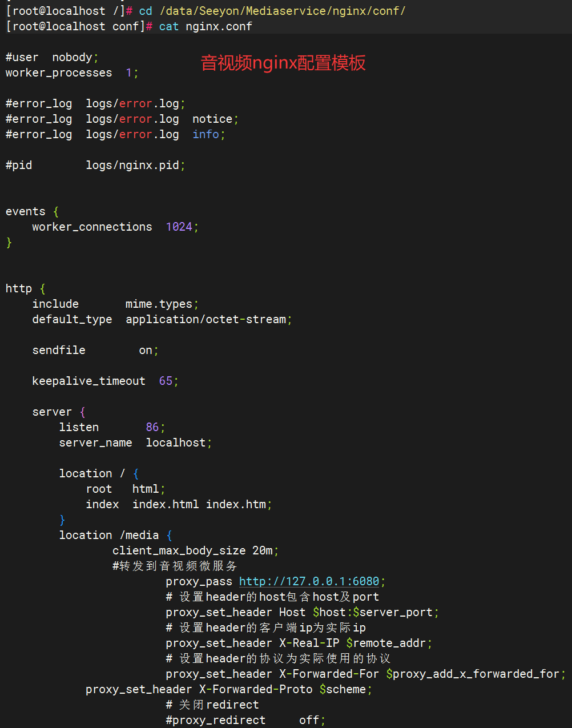This screenshot has width=572, height=728.
Task: Click 'default_type application/octet-stream;' line
Action: (x=162, y=319)
